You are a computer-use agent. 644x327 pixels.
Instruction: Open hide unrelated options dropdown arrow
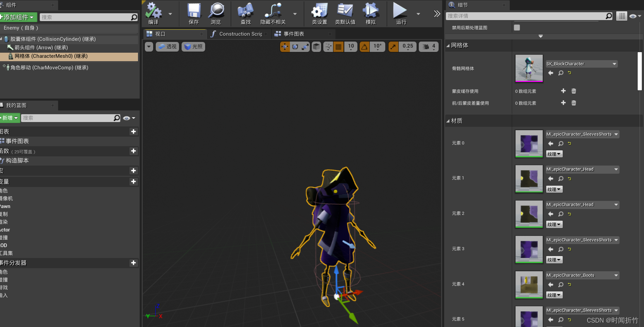pos(295,14)
